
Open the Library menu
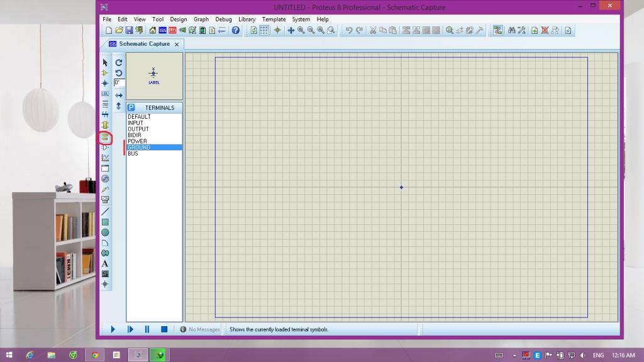tap(247, 19)
